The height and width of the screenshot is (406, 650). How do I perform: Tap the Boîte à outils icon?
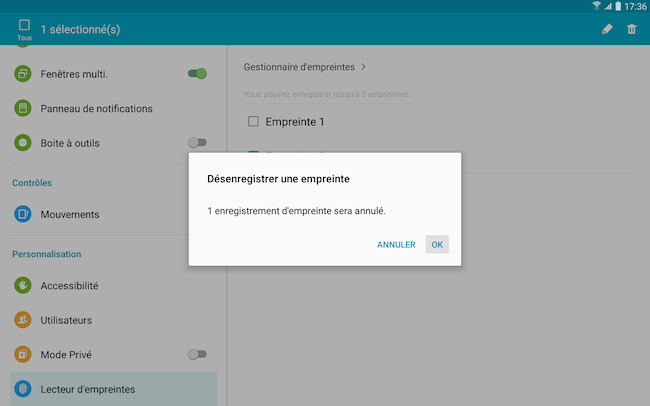[x=23, y=143]
